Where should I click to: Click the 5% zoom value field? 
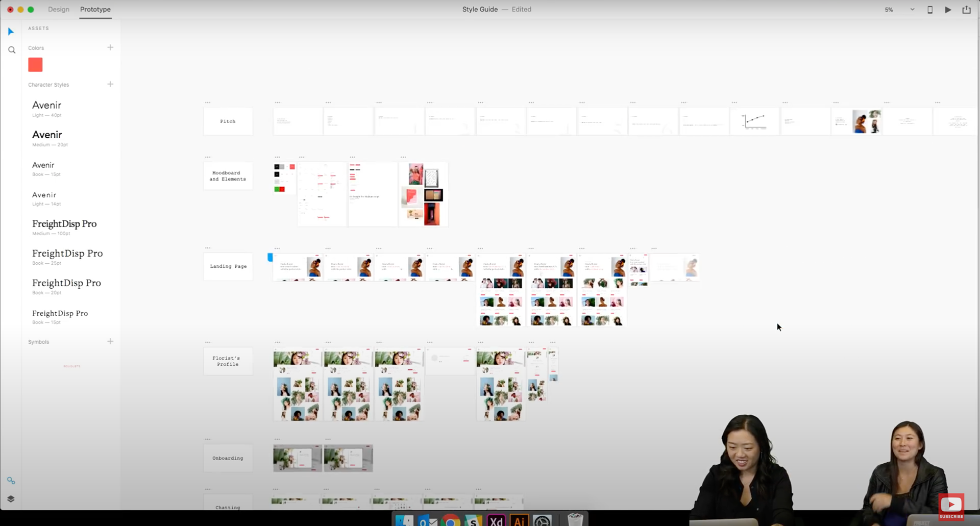point(889,10)
